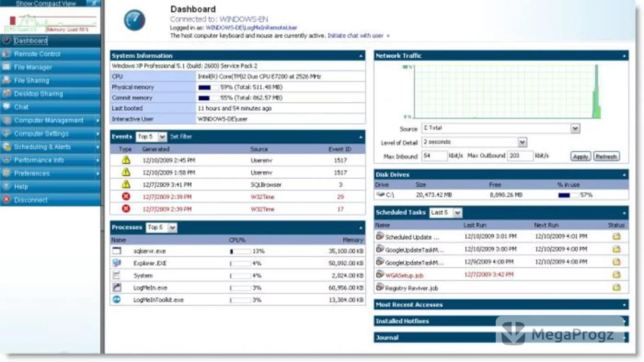Click the LogMeIn.exe process icon

pos(117,287)
